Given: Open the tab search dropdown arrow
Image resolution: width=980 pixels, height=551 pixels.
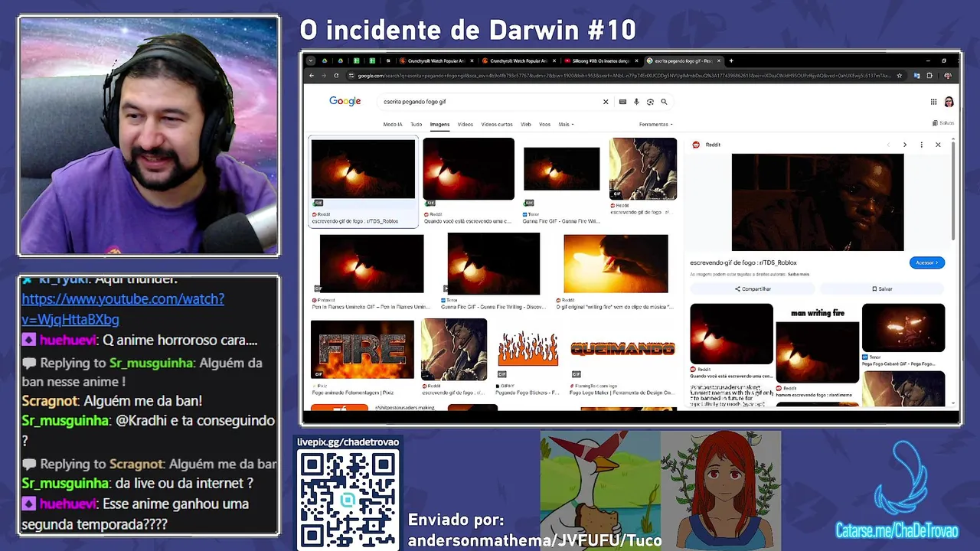Looking at the screenshot, I should (310, 60).
